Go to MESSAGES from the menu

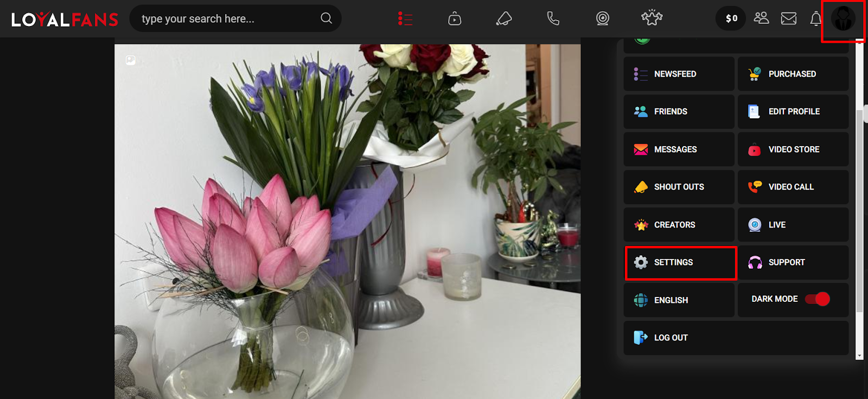click(x=679, y=149)
